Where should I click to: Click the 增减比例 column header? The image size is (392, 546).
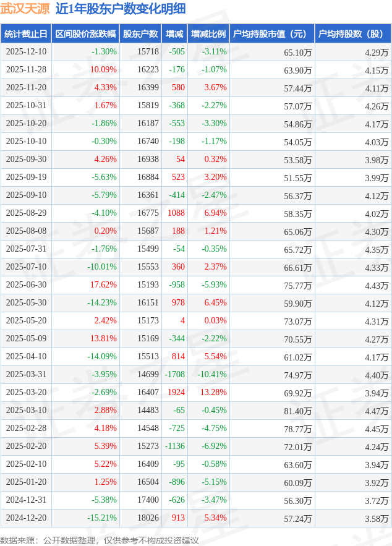[x=208, y=34]
